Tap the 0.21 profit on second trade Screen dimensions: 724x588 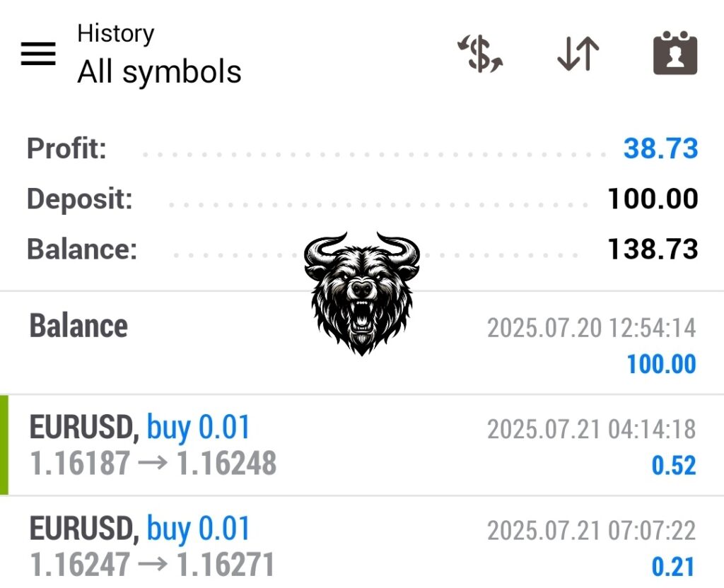click(x=674, y=566)
